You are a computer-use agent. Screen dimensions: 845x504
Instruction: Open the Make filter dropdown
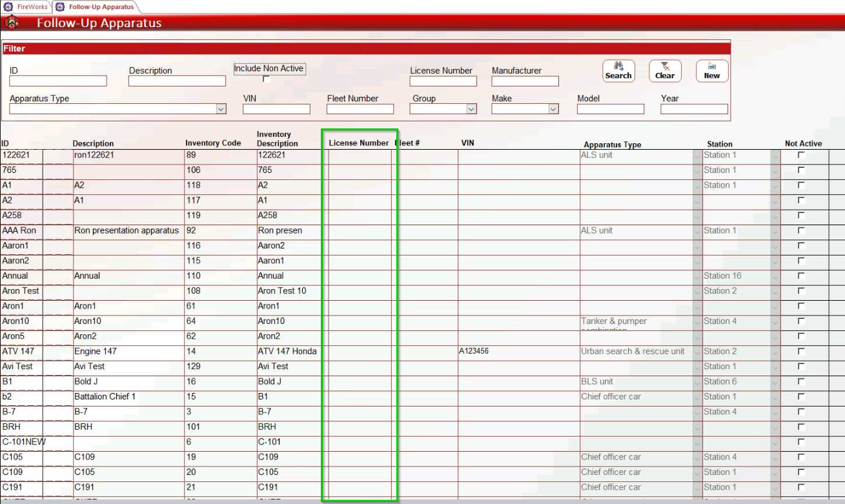pyautogui.click(x=553, y=109)
